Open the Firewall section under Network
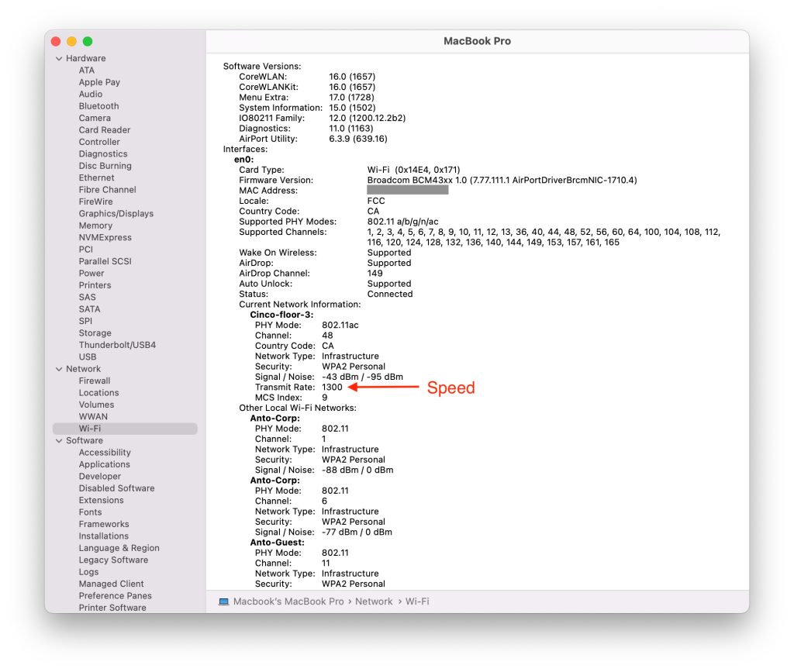Screen dimensions: 794x672 click(95, 381)
